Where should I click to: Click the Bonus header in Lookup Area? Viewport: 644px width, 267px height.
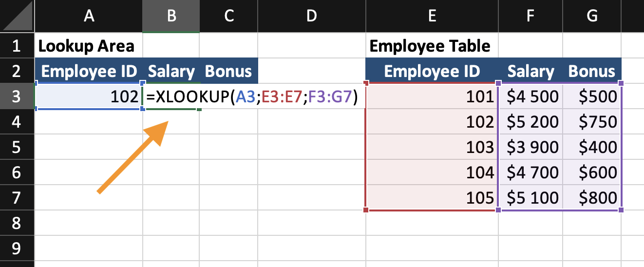tap(228, 72)
